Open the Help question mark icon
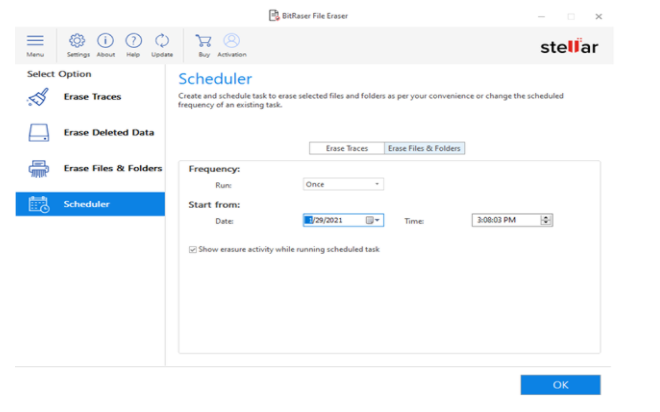Image resolution: width=660 pixels, height=412 pixels. pyautogui.click(x=133, y=40)
